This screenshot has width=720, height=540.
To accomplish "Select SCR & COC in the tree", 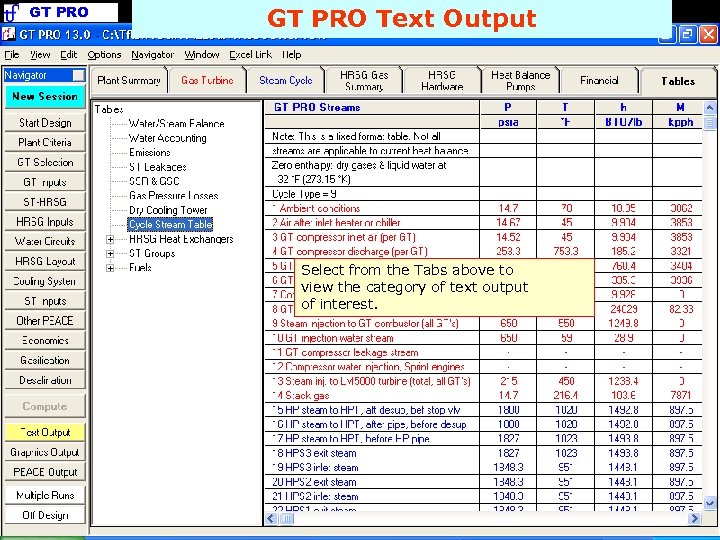I will tap(154, 181).
